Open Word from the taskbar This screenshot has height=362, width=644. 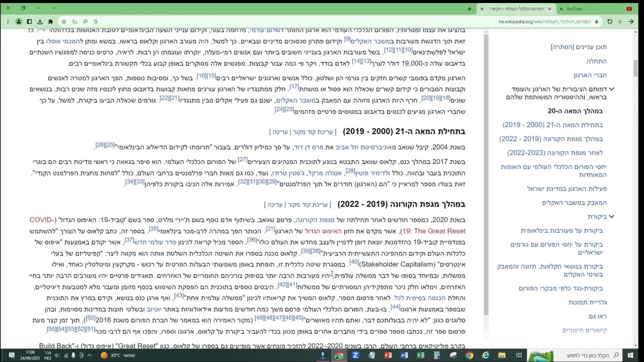(x=404, y=355)
